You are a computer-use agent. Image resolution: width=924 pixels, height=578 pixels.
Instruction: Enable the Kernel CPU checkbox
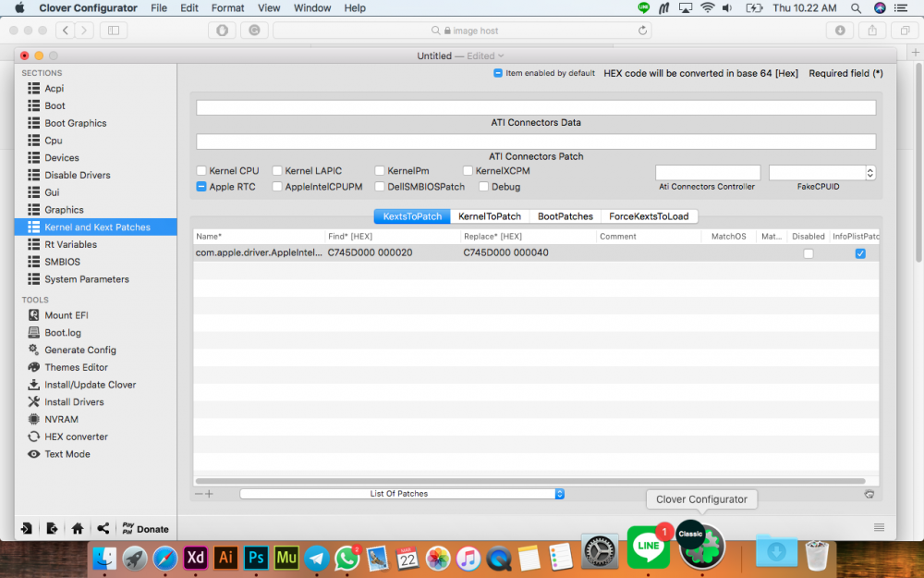click(x=201, y=170)
